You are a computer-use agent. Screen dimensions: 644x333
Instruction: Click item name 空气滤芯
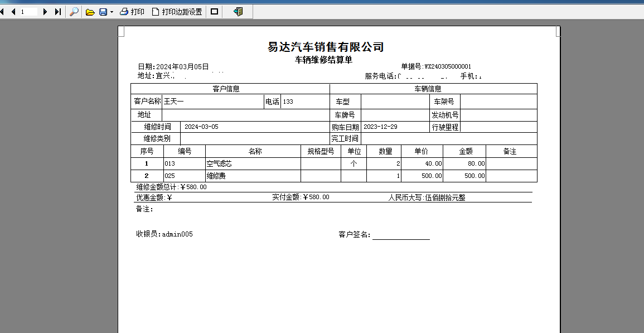pos(219,163)
